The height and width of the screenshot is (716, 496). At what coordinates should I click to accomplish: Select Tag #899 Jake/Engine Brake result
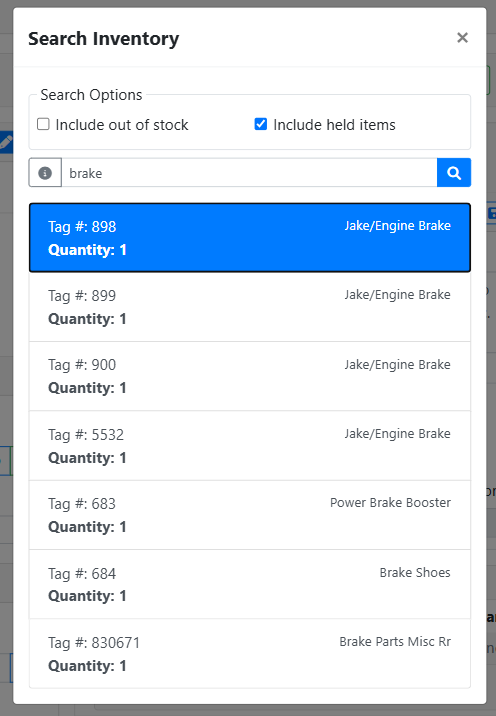(250, 307)
